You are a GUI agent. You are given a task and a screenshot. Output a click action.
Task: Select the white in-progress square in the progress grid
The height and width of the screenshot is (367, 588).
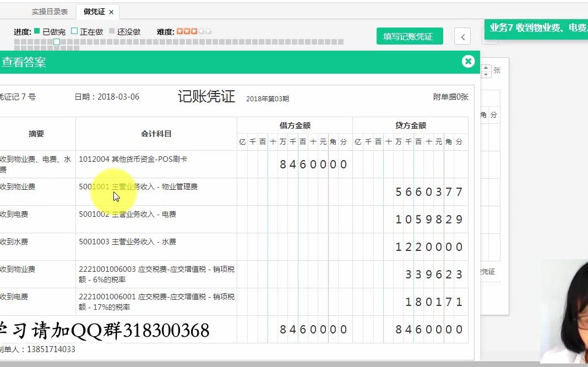coord(56,41)
